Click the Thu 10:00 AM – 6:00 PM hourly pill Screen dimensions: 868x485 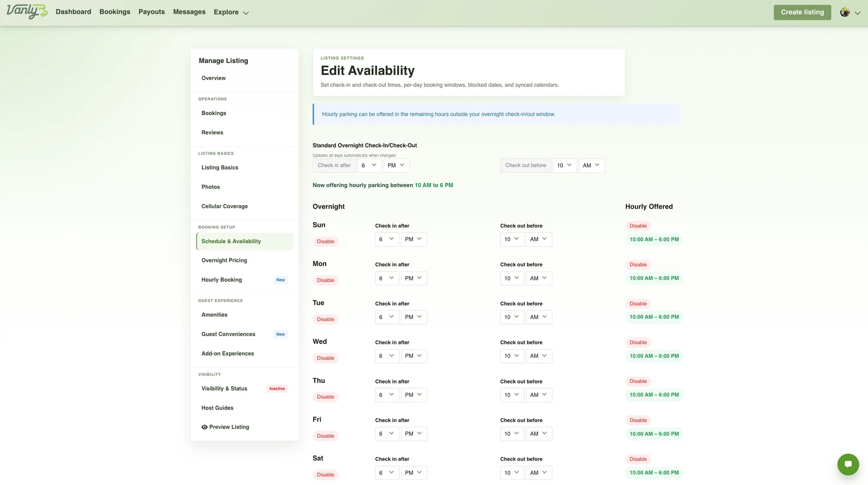pyautogui.click(x=654, y=395)
